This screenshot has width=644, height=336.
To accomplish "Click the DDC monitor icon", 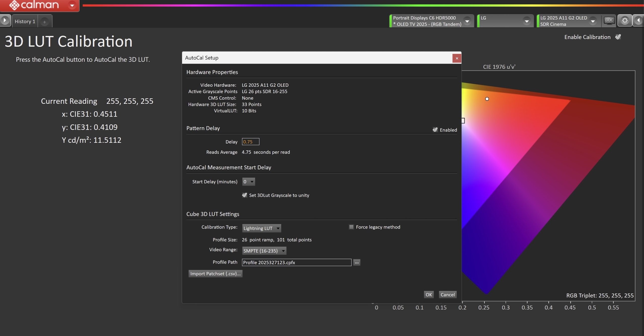I will [x=609, y=21].
